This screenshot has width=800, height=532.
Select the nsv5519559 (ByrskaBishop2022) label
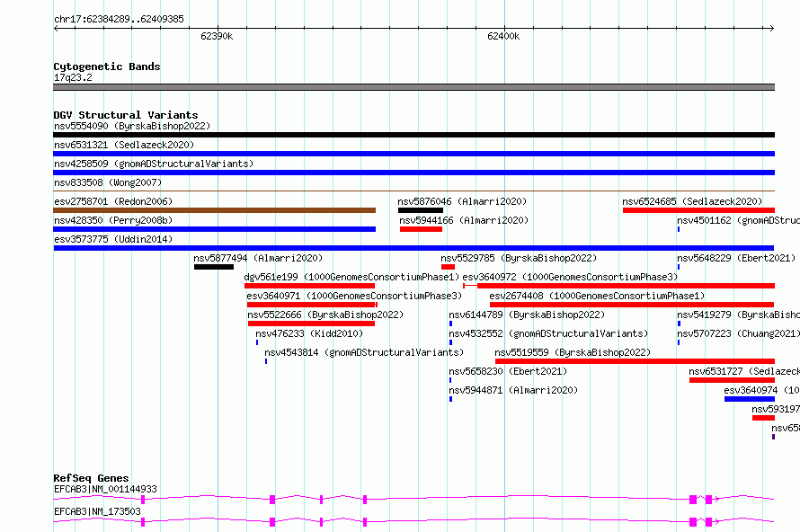coord(573,352)
